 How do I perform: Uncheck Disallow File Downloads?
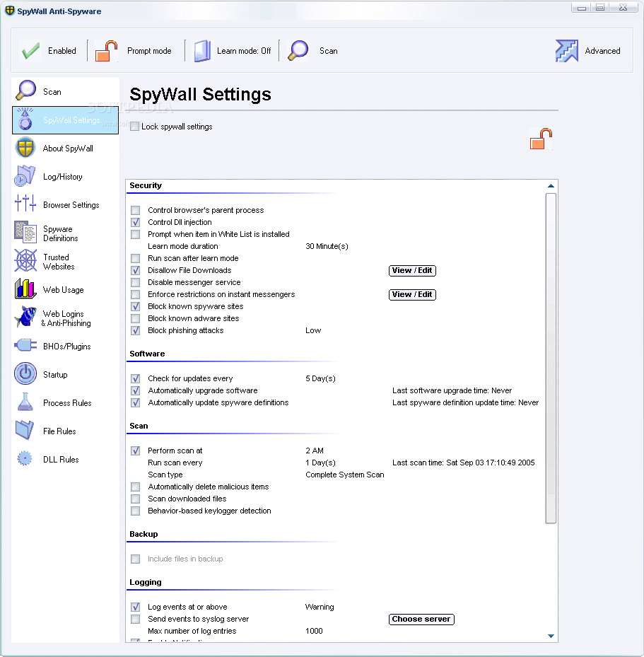[135, 270]
